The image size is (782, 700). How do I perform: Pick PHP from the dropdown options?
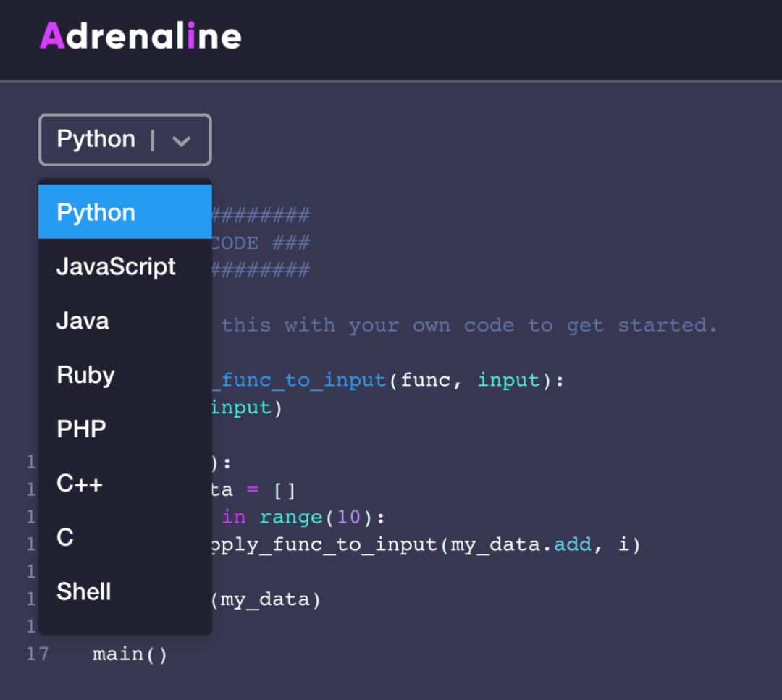(x=81, y=429)
